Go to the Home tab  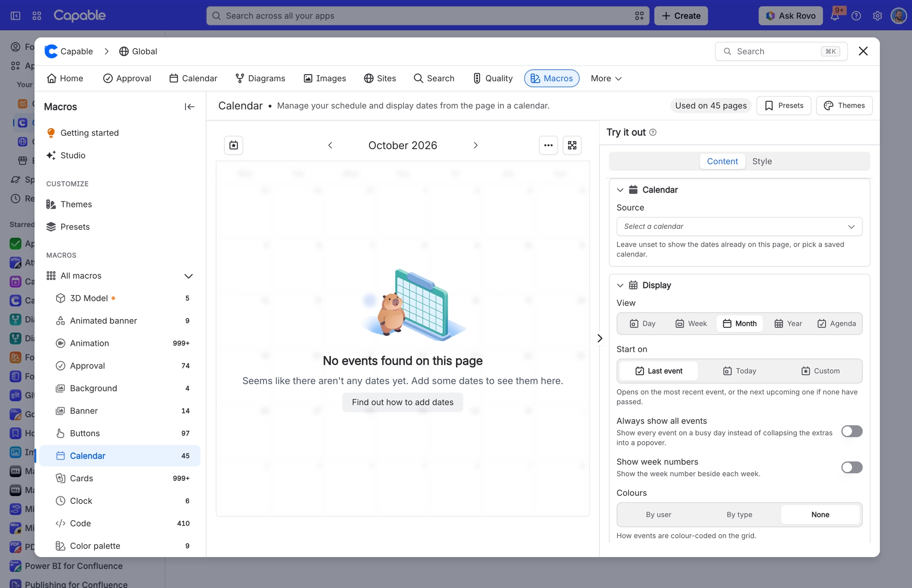65,78
